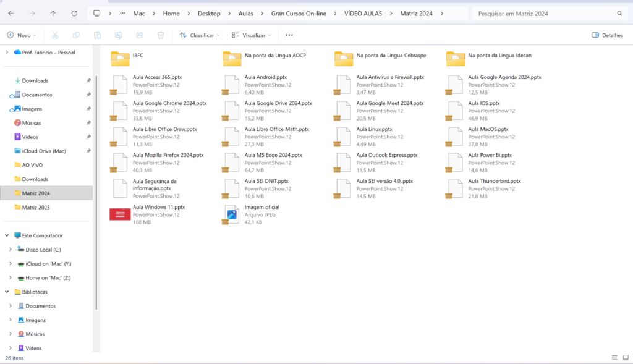Select Aula Google Chrome 2024.pptx file name

click(169, 103)
